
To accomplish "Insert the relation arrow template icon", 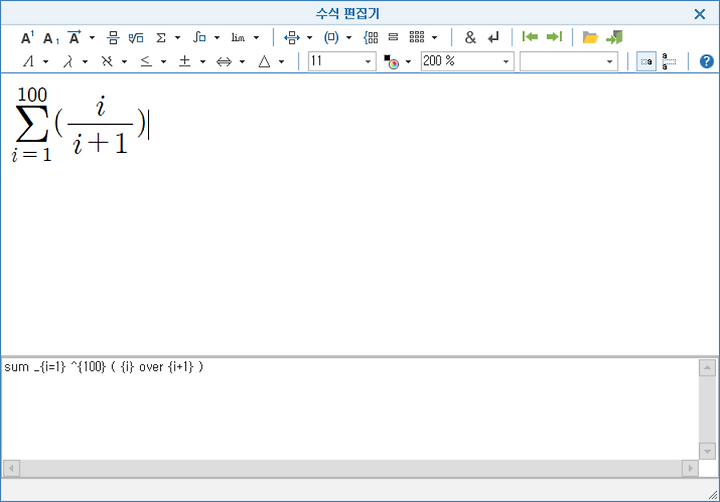I will coord(292,38).
